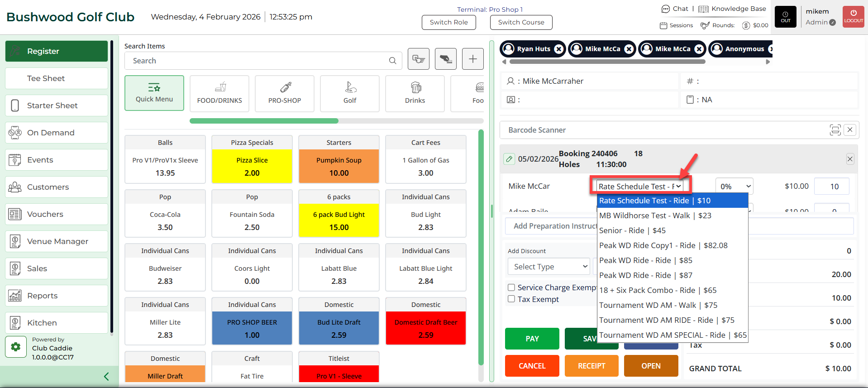868x388 pixels.
Task: Click the barcode scanner scan icon
Action: (835, 130)
